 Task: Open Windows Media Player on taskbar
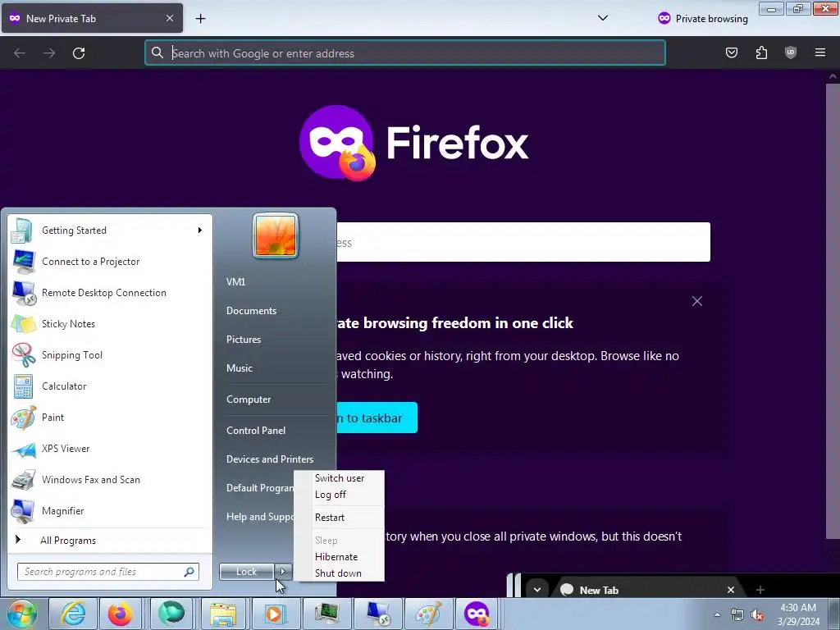pos(274,614)
